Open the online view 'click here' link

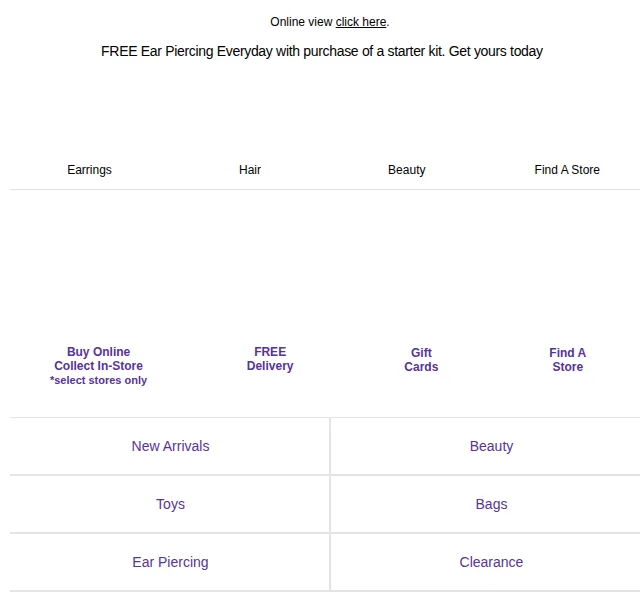click(x=360, y=22)
